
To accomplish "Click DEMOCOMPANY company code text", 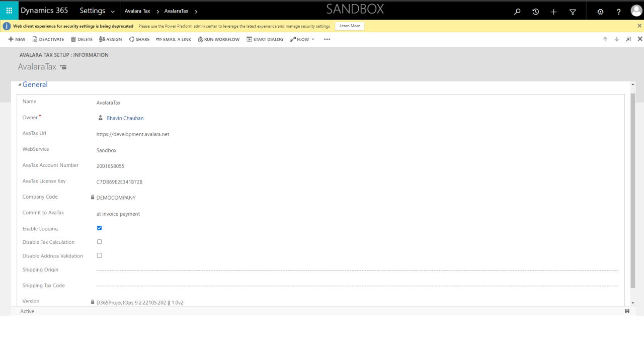I will (116, 198).
